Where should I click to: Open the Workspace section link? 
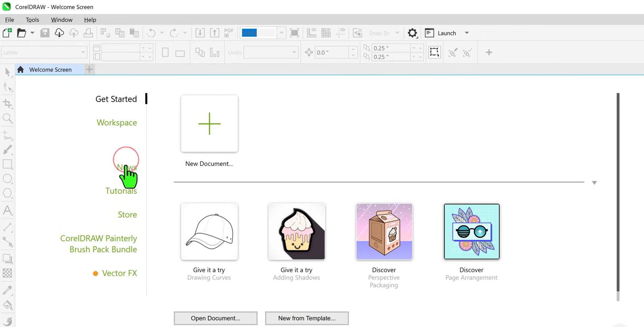tap(117, 122)
